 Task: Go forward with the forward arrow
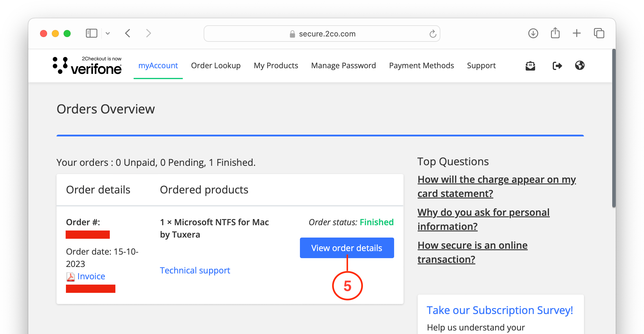point(148,34)
